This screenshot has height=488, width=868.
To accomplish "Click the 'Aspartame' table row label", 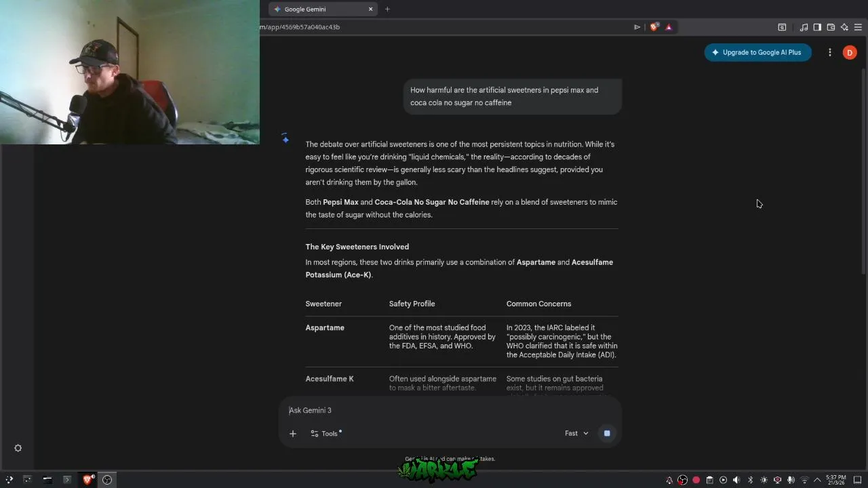I will 325,328.
